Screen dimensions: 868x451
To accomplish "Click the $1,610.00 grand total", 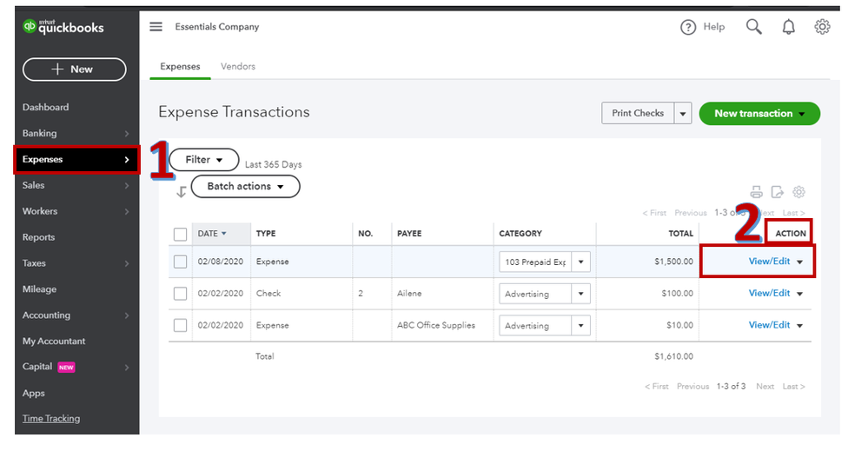I will point(673,356).
